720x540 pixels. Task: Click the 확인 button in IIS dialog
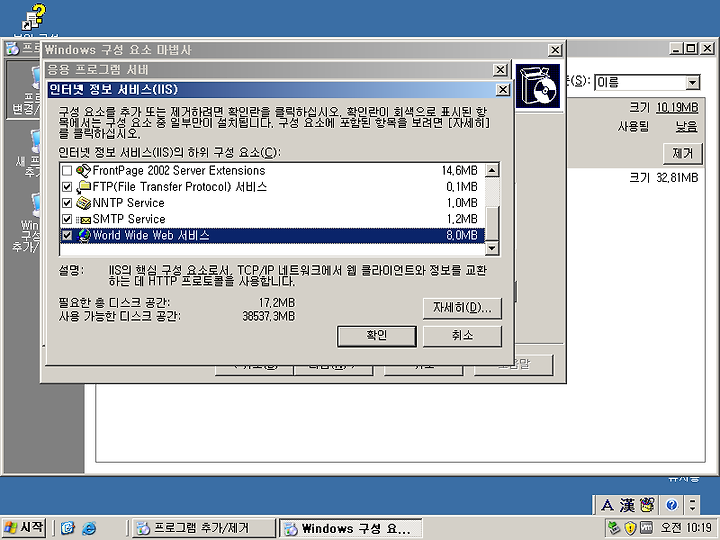pyautogui.click(x=377, y=336)
